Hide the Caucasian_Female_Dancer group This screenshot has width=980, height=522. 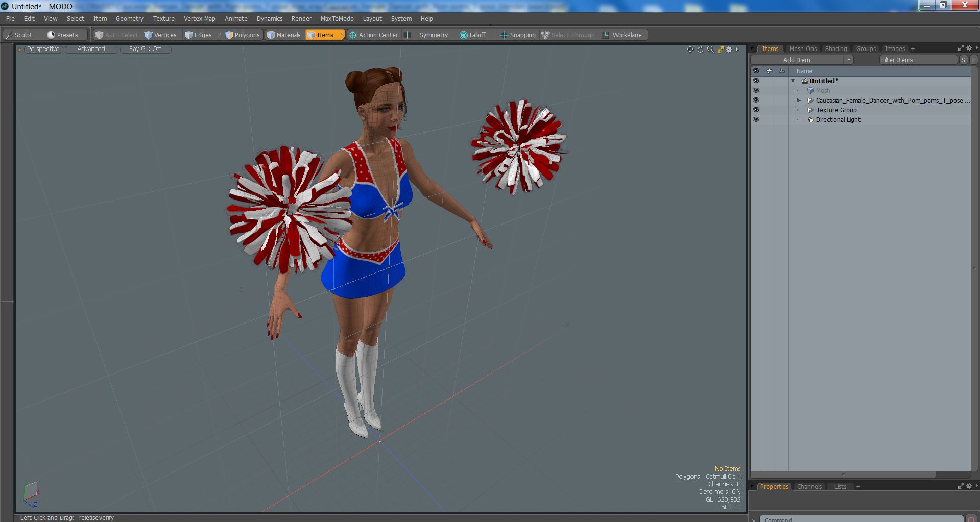(x=756, y=100)
